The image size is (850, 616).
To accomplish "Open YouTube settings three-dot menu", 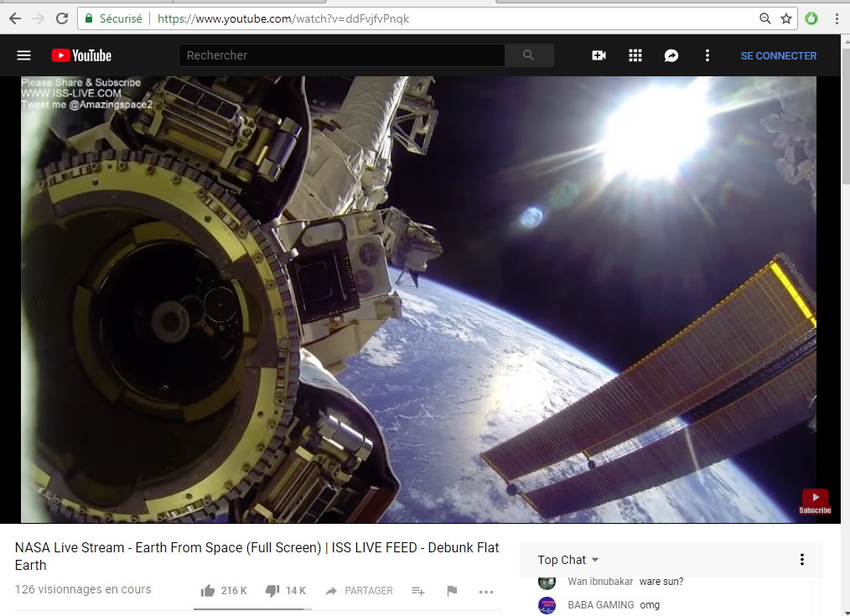I will 707,55.
